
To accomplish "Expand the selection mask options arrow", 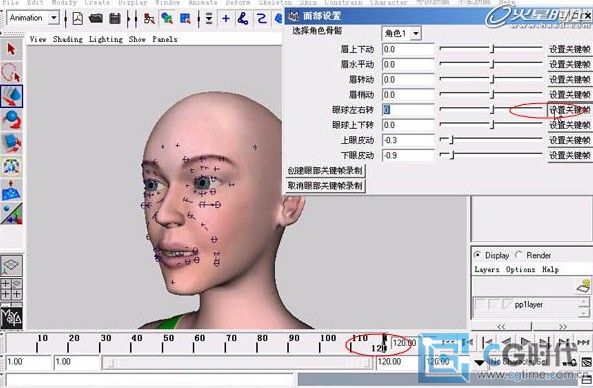I will 209,19.
